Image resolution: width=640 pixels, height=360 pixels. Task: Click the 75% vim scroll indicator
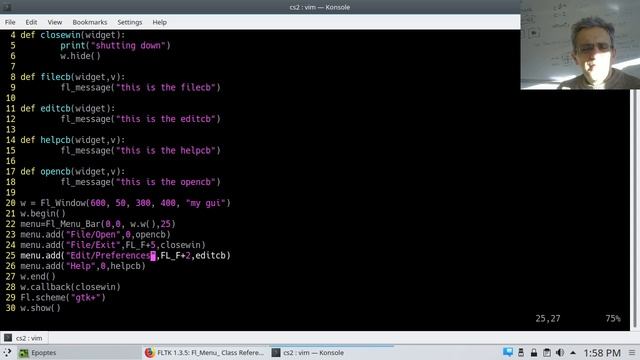click(x=613, y=318)
